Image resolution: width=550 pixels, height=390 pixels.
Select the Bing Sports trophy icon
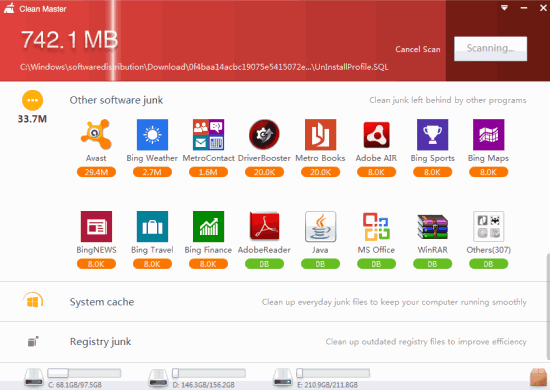coord(432,134)
